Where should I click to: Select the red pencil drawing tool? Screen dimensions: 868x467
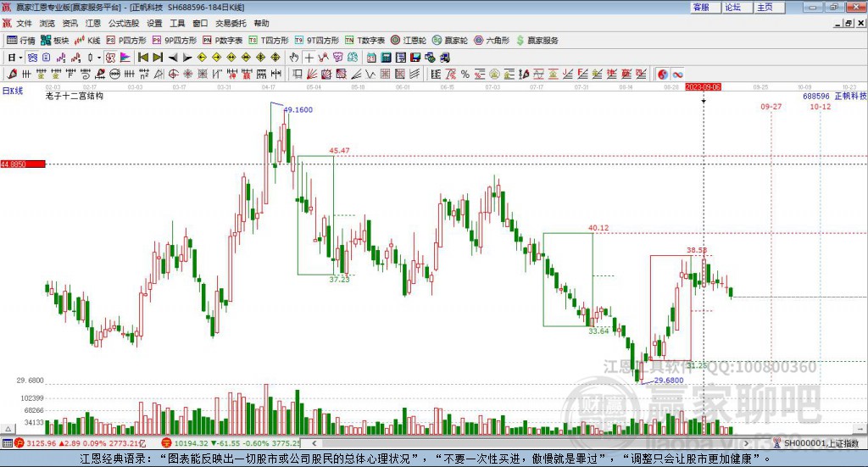12,74
